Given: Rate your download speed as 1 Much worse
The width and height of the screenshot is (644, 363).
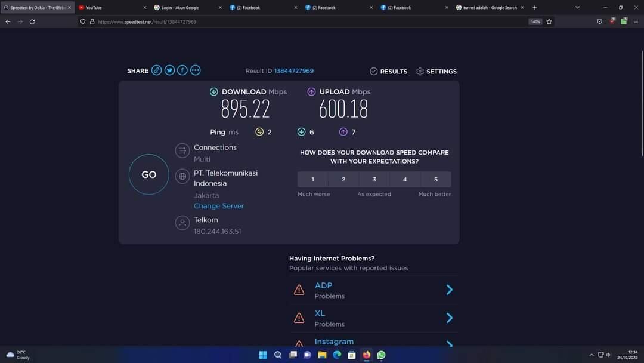Looking at the screenshot, I should coord(312,179).
